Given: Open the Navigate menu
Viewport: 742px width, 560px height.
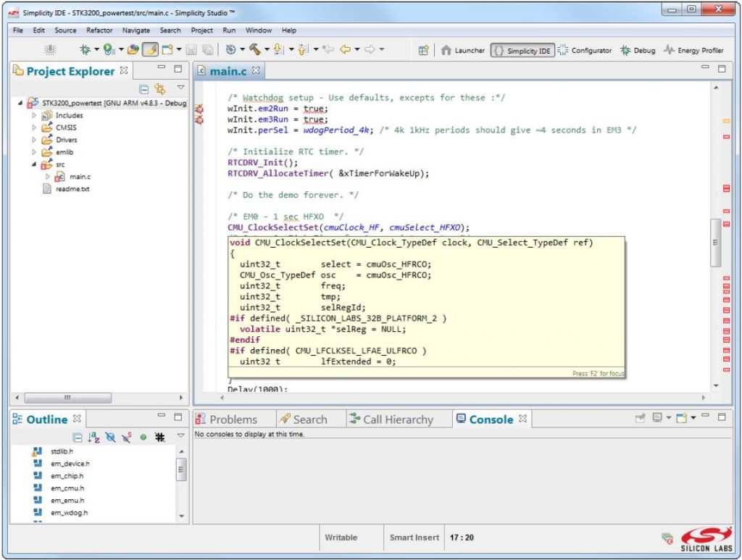Looking at the screenshot, I should (136, 30).
